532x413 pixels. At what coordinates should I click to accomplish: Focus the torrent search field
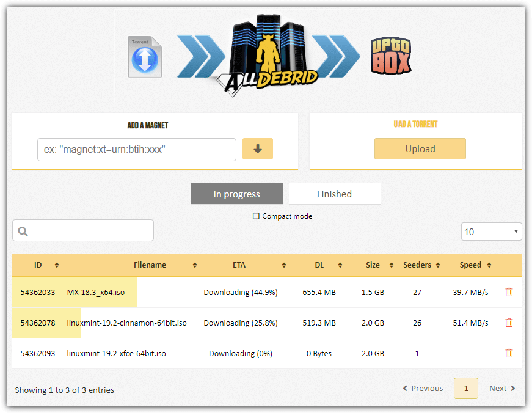click(x=83, y=230)
